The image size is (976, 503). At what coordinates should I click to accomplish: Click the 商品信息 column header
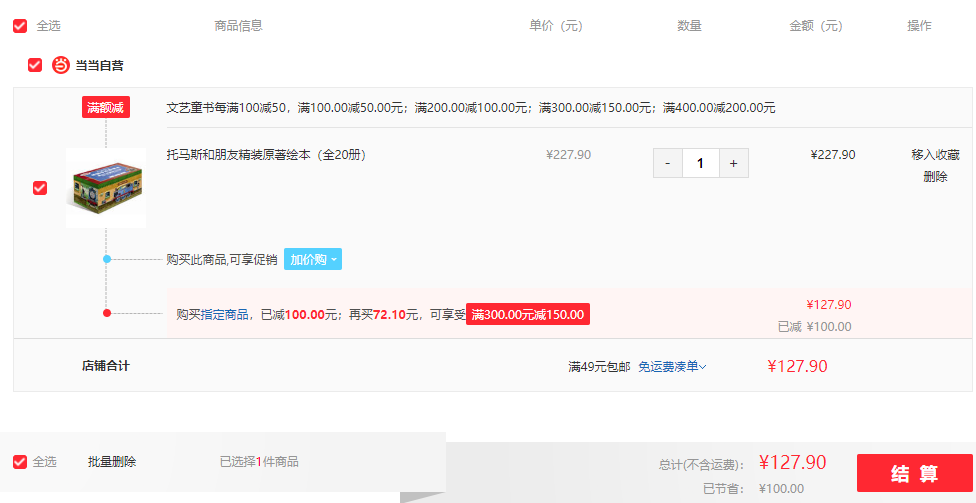pyautogui.click(x=238, y=26)
